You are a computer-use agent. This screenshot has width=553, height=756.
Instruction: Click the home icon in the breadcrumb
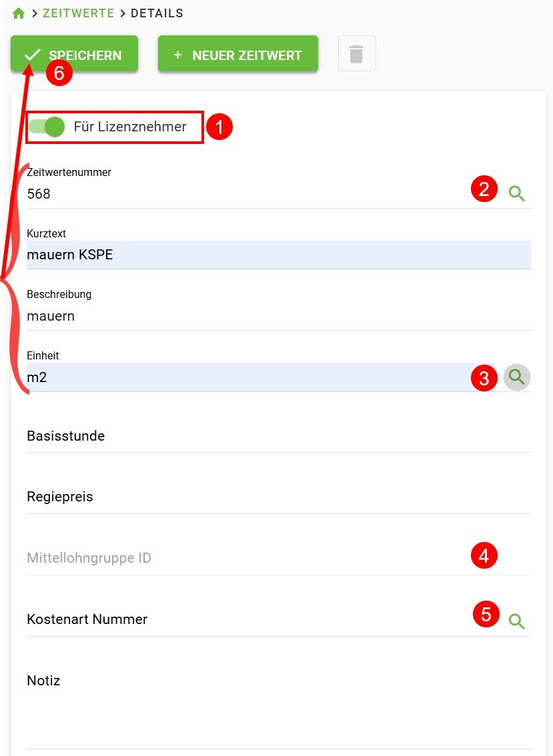tap(18, 12)
